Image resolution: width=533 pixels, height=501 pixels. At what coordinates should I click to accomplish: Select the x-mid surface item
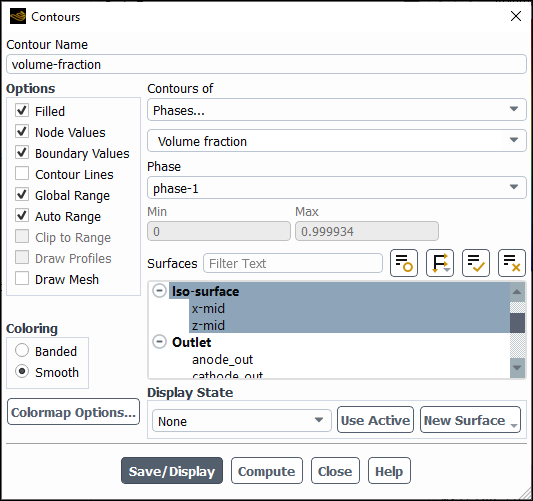(x=208, y=309)
